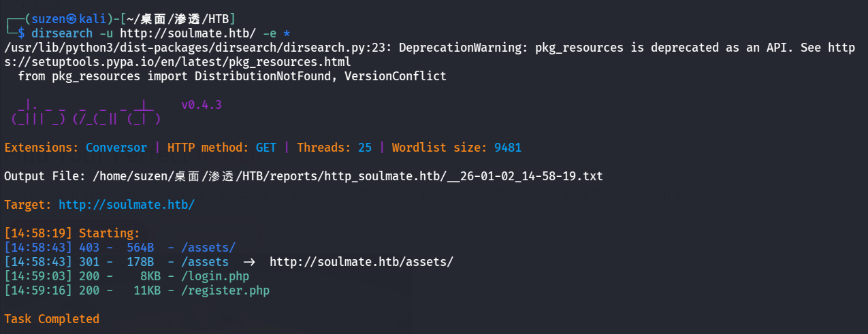Click the dirsearch ASCII art logo
The height and width of the screenshot is (334, 868).
point(86,113)
